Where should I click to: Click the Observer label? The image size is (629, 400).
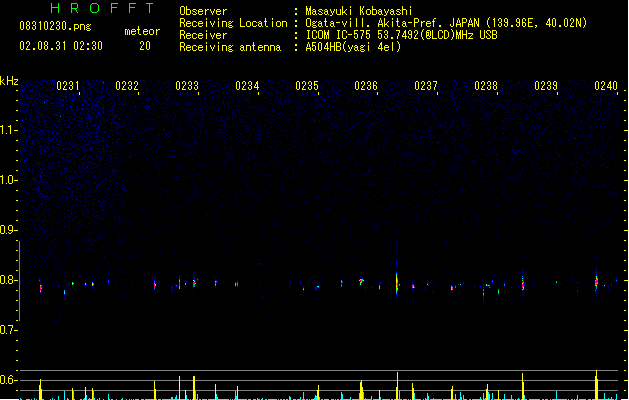point(203,11)
